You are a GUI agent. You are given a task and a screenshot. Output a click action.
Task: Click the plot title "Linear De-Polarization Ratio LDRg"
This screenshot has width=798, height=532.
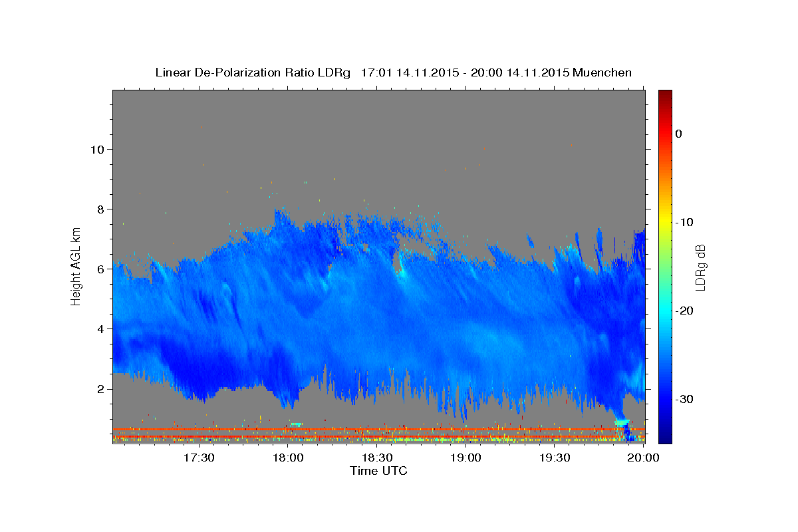point(252,72)
